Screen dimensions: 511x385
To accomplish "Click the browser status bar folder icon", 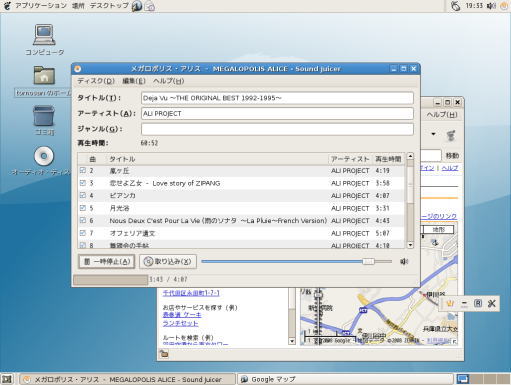I will pyautogui.click(x=164, y=354).
